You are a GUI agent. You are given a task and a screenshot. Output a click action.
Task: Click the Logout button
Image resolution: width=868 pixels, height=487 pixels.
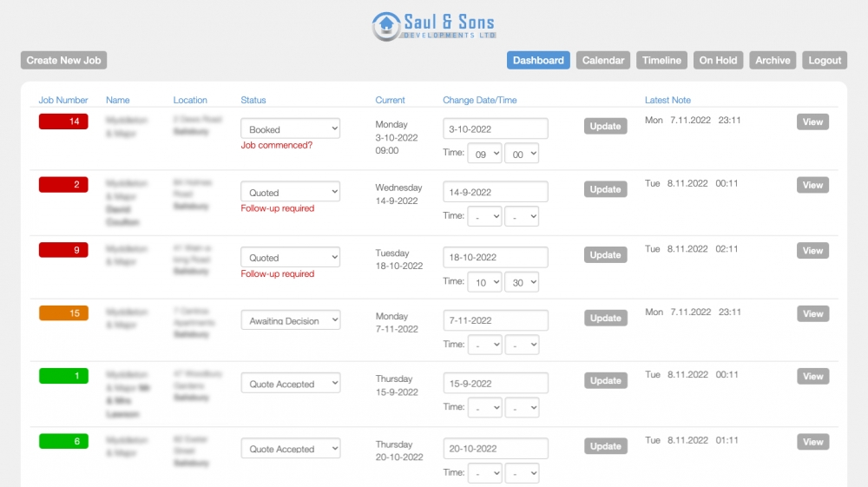(825, 61)
